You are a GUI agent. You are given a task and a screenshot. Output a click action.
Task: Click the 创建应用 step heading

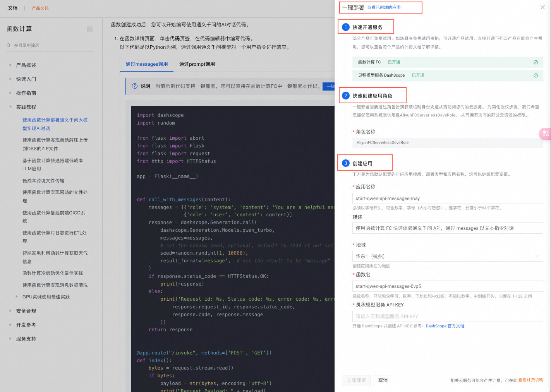tap(362, 163)
